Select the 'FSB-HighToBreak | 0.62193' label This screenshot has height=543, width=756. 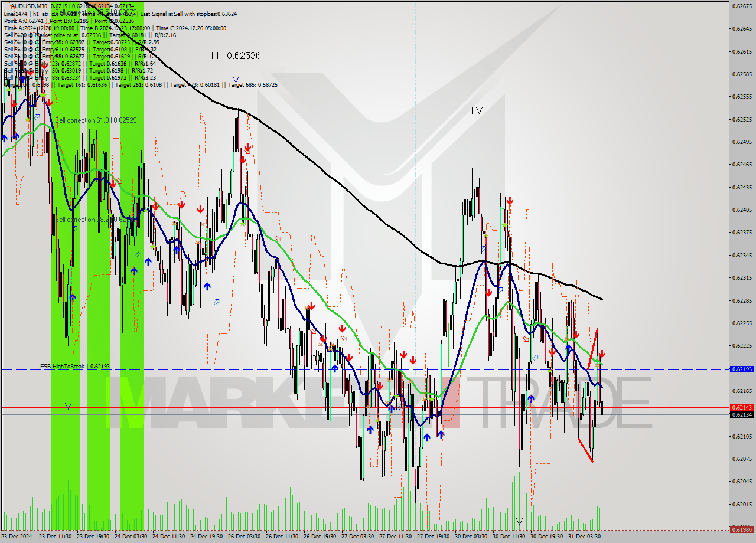point(75,367)
